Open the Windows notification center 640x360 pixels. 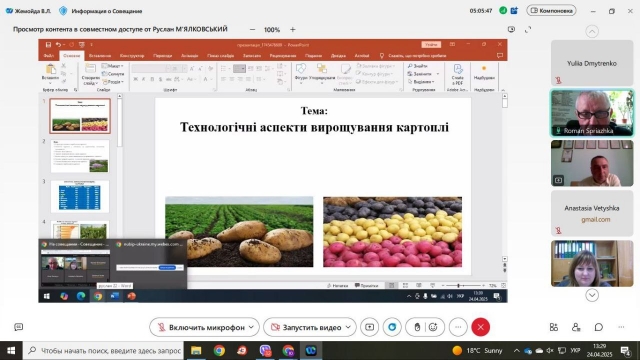click(x=625, y=351)
